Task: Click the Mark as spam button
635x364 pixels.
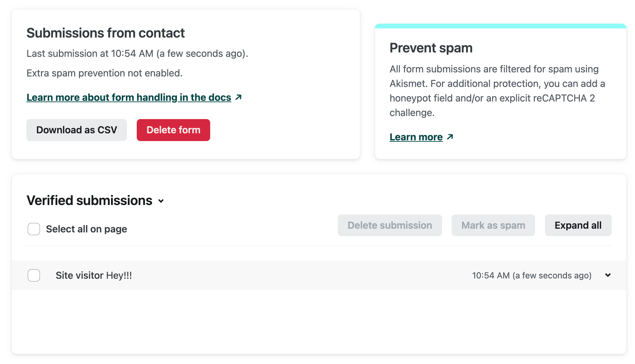Action: [x=493, y=225]
